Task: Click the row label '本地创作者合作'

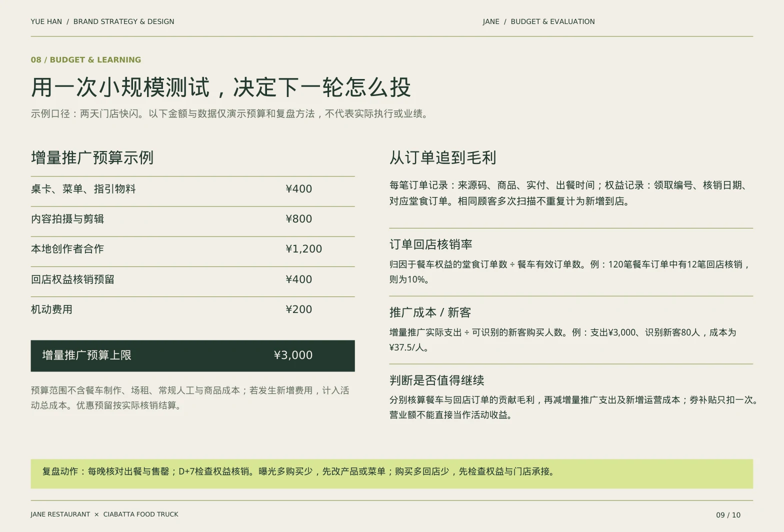Action: point(67,249)
